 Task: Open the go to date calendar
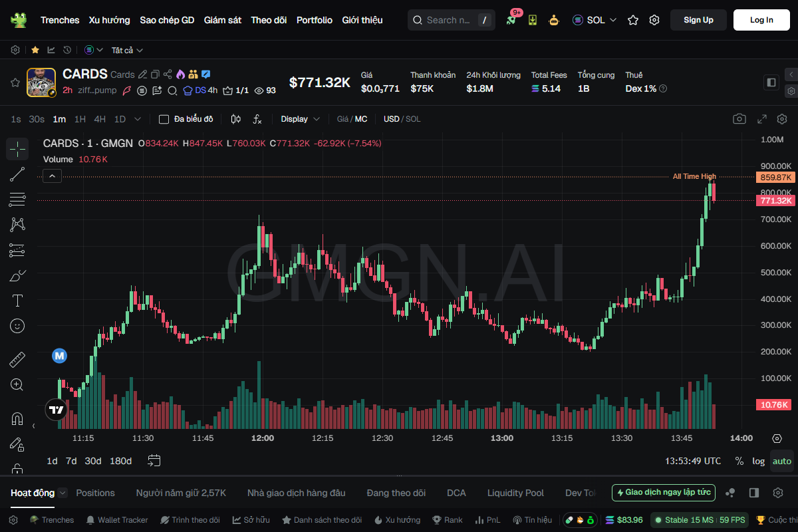click(154, 461)
